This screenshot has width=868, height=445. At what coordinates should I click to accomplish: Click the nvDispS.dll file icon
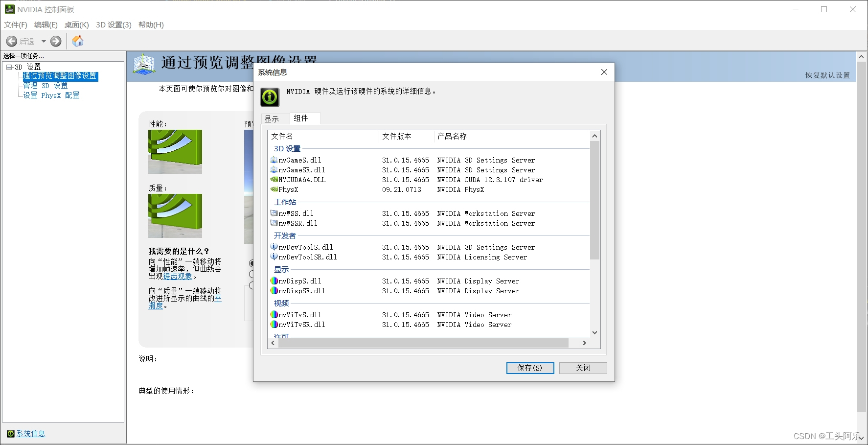click(274, 281)
